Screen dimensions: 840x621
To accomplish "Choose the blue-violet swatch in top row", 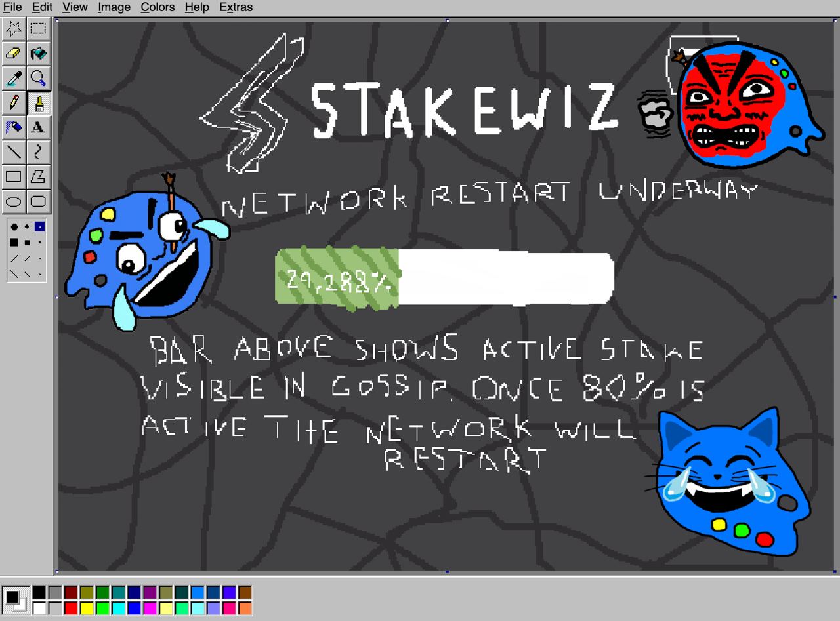I will [x=228, y=593].
